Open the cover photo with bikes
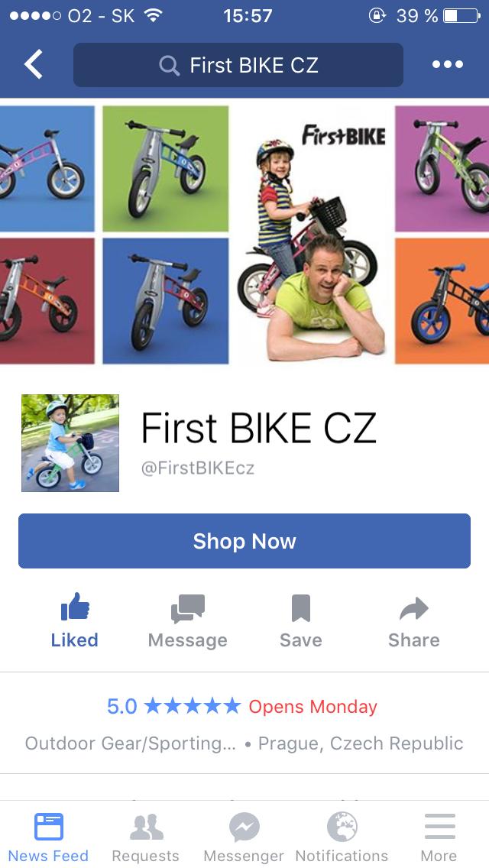This screenshot has height=868, width=489. coord(244,234)
